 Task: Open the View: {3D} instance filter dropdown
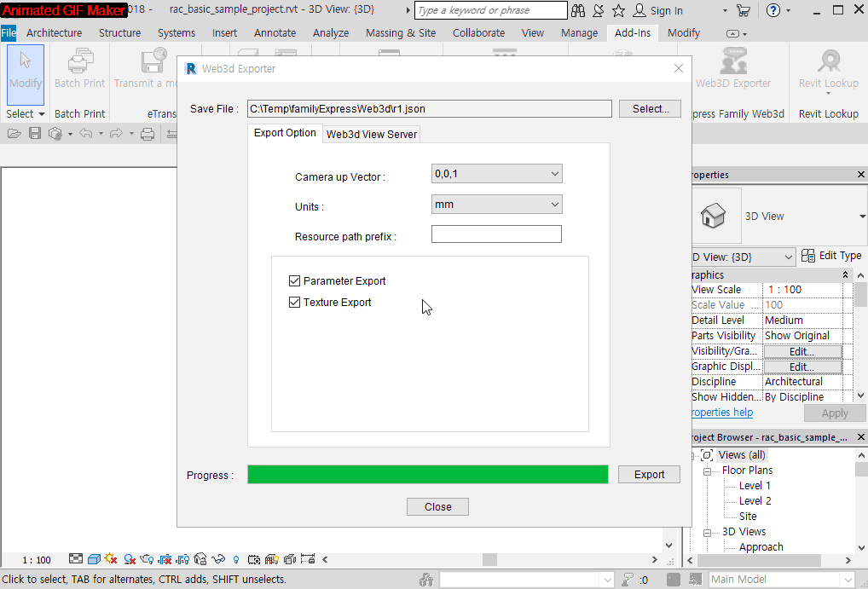[x=743, y=257]
